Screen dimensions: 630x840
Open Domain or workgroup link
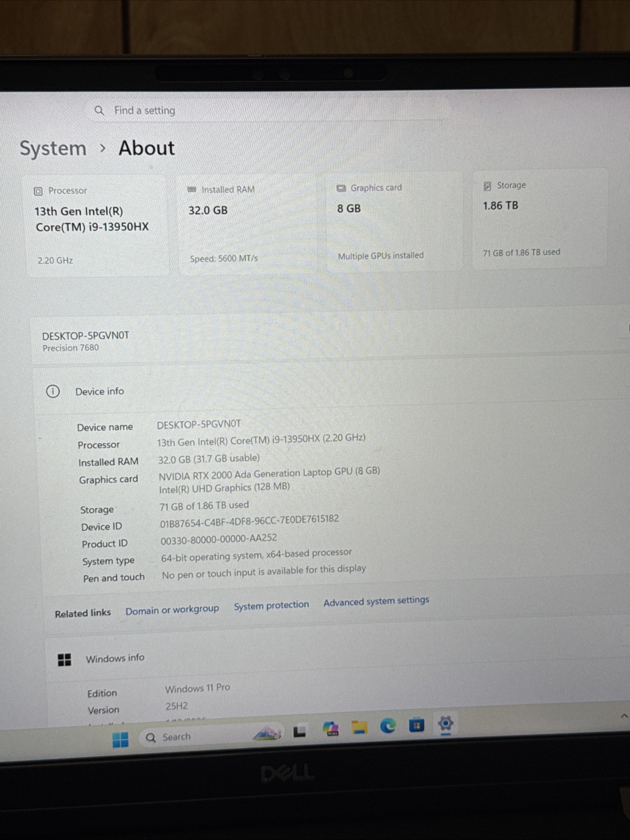tap(172, 610)
